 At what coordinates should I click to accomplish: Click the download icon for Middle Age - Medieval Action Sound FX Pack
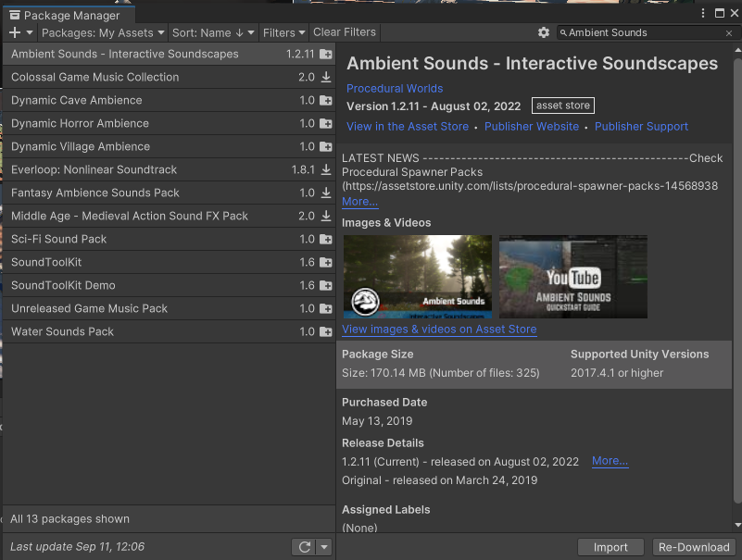(326, 217)
